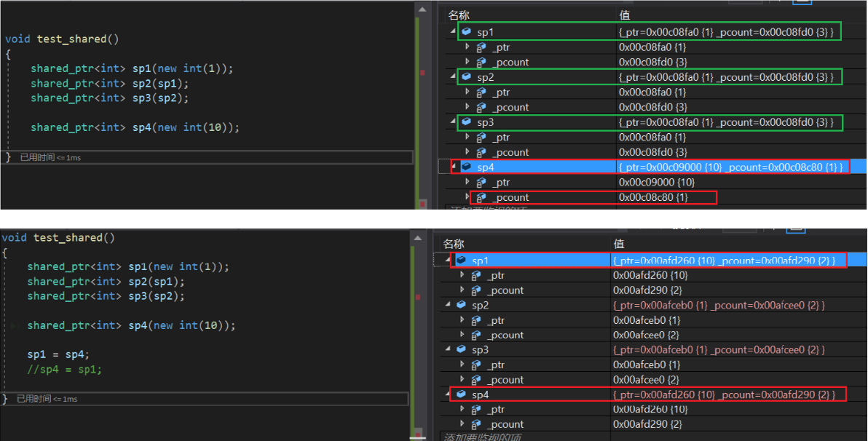Collapse the sp2 node with _ptr=0x00afceb0
This screenshot has width=868, height=441.
click(x=449, y=303)
